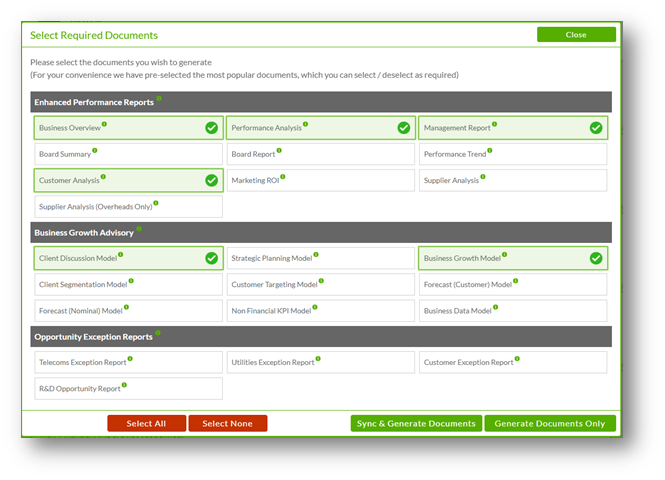The height and width of the screenshot is (480, 665).
Task: Close the Select Required Documents dialog
Action: coord(576,34)
